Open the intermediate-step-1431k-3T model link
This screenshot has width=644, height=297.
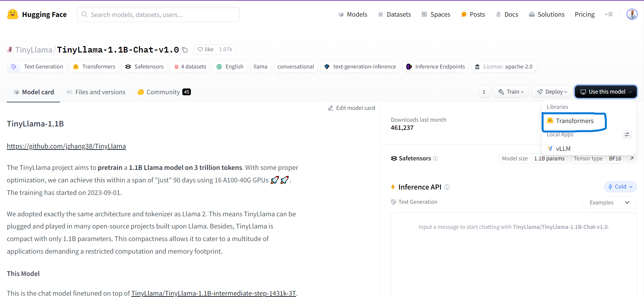pos(214,293)
